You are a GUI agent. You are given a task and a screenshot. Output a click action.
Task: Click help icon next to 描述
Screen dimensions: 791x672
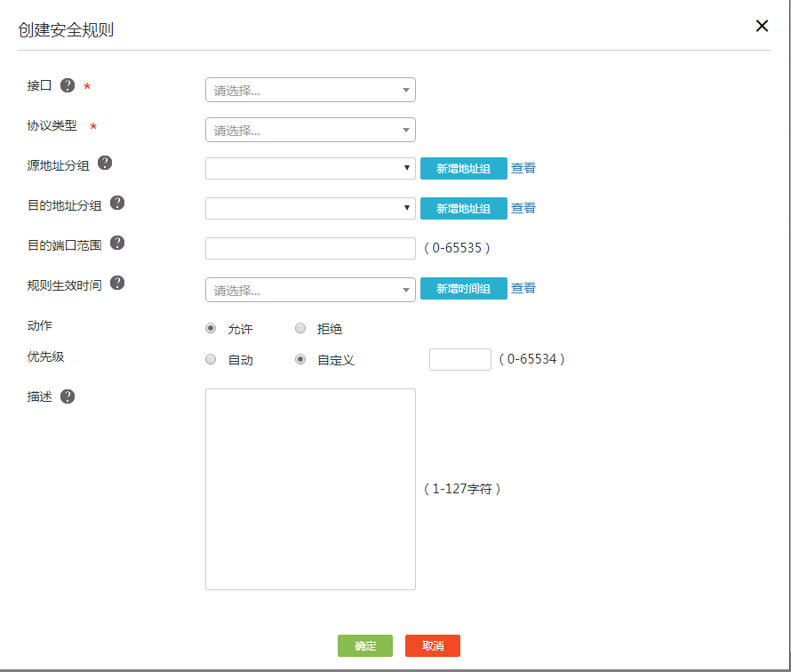(68, 396)
